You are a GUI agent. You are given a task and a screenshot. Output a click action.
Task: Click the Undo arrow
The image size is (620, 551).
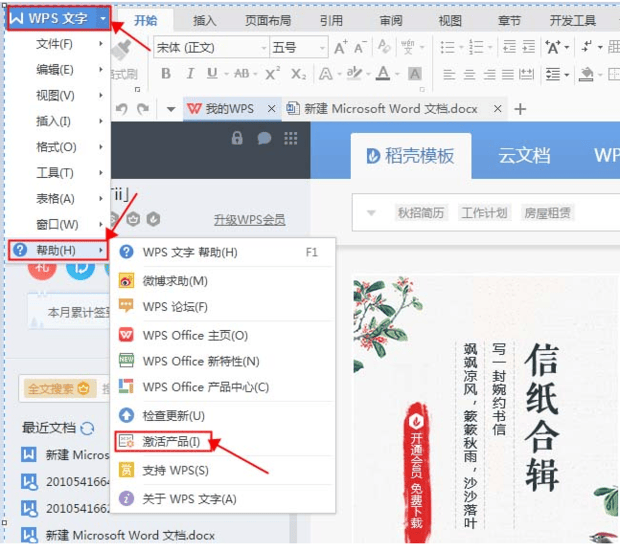[x=121, y=109]
